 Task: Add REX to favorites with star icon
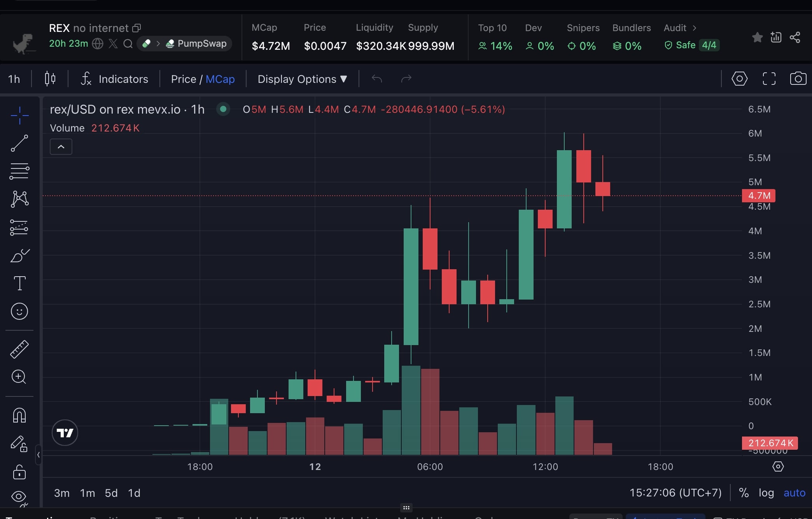(757, 37)
